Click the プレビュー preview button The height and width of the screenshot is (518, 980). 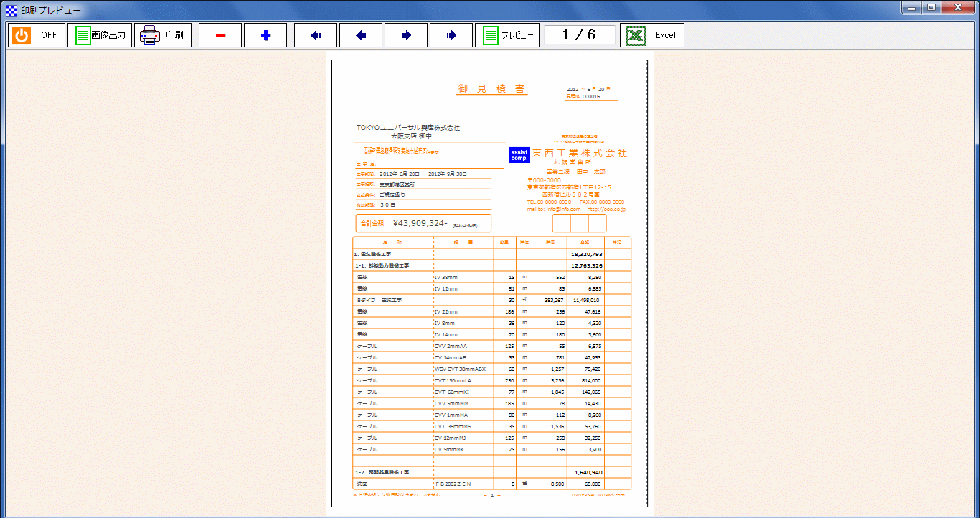pos(507,35)
